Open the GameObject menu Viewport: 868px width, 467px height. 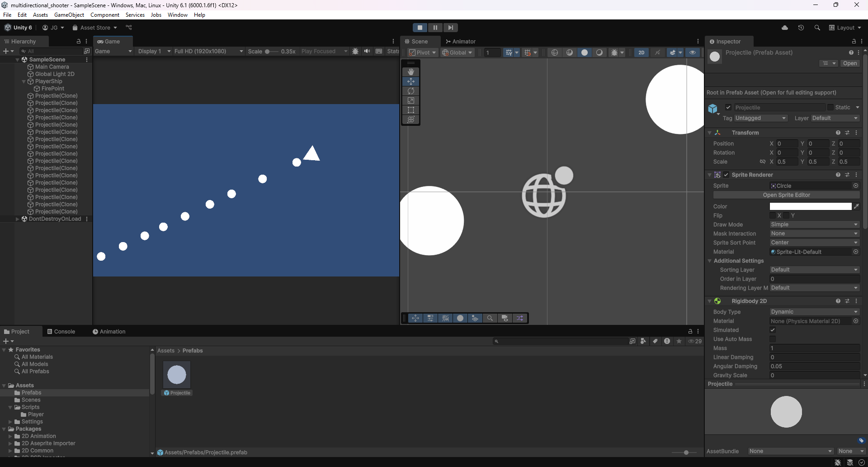pyautogui.click(x=69, y=15)
